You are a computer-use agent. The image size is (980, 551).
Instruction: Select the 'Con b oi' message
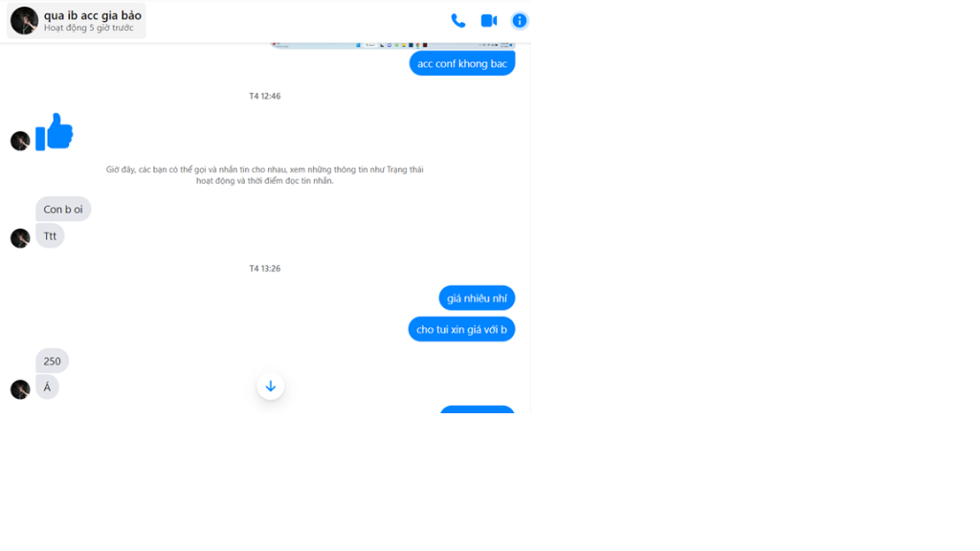click(x=63, y=209)
